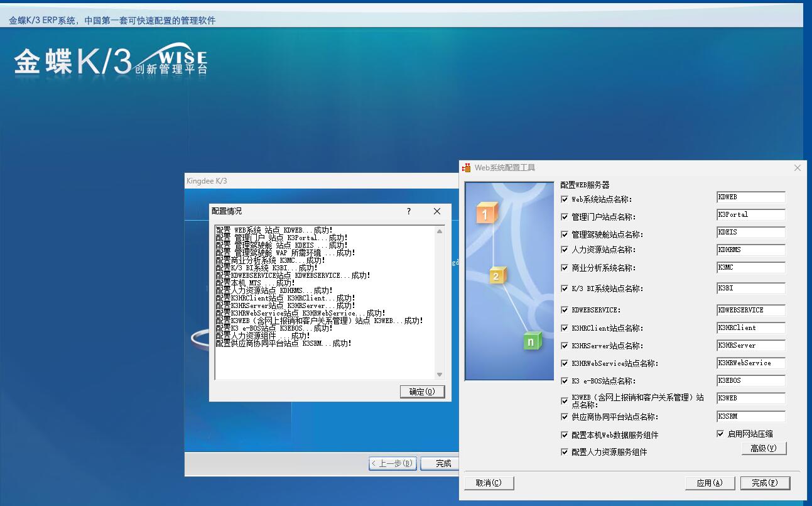Click the K3MC site name field

point(751,268)
